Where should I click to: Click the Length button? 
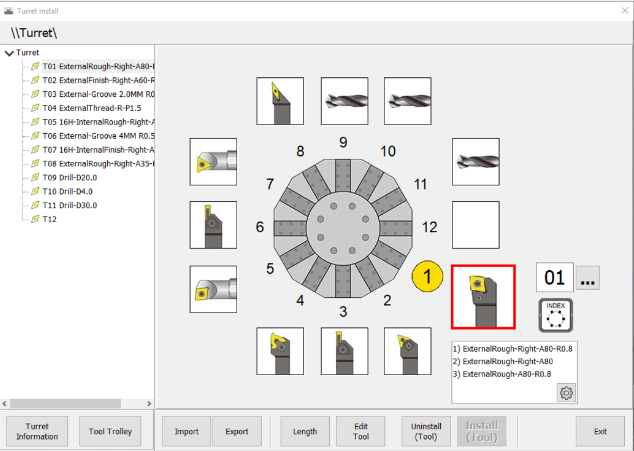click(305, 431)
